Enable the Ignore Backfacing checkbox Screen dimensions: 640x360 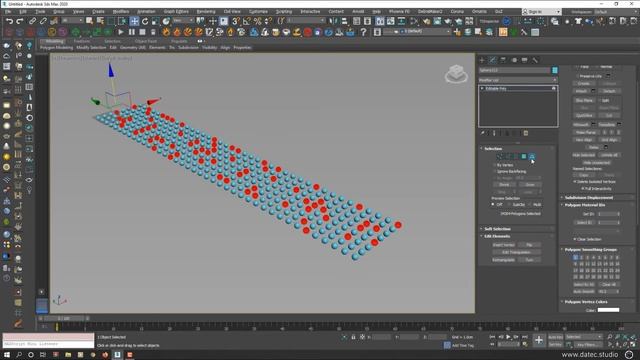coord(494,171)
